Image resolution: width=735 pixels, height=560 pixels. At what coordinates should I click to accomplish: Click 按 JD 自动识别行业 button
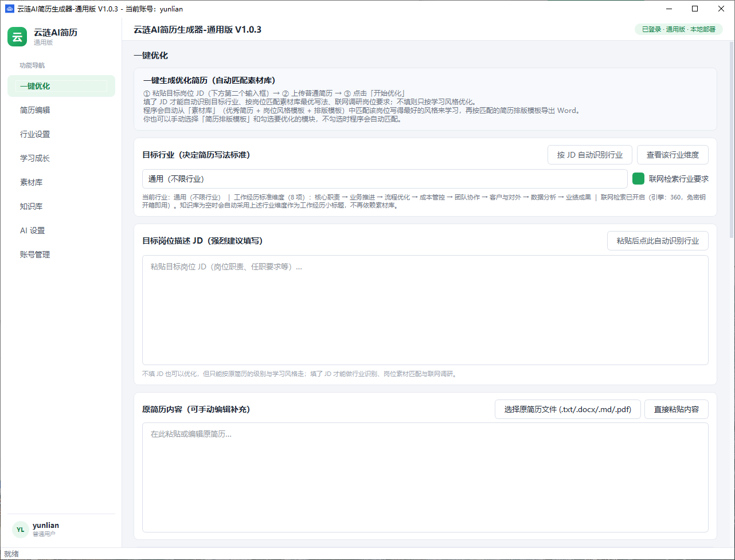(589, 155)
